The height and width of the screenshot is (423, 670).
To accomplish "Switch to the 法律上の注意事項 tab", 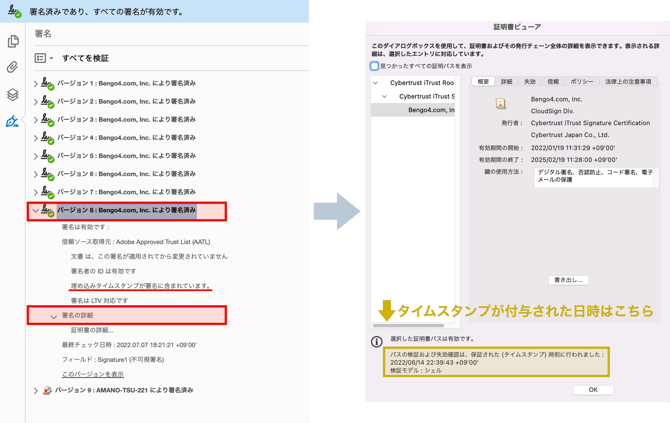I will click(628, 82).
